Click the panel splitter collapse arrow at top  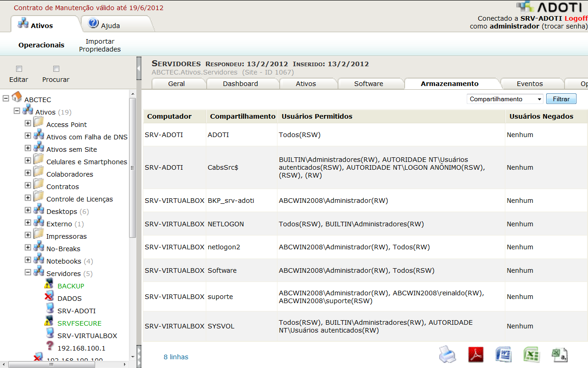click(139, 69)
